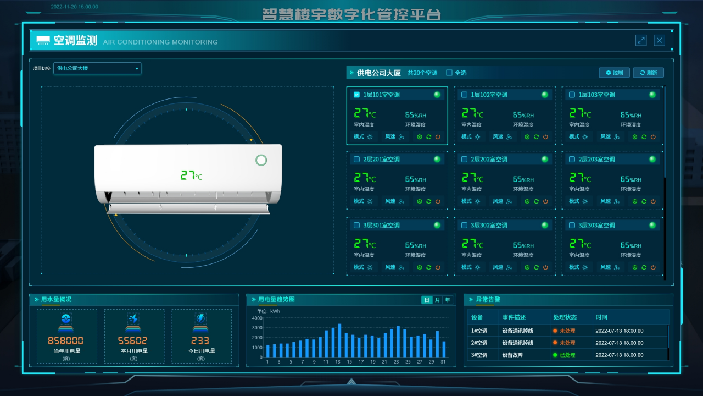Switch trend chart to the 年 (year) tab
This screenshot has height=396, width=704.
[x=448, y=300]
